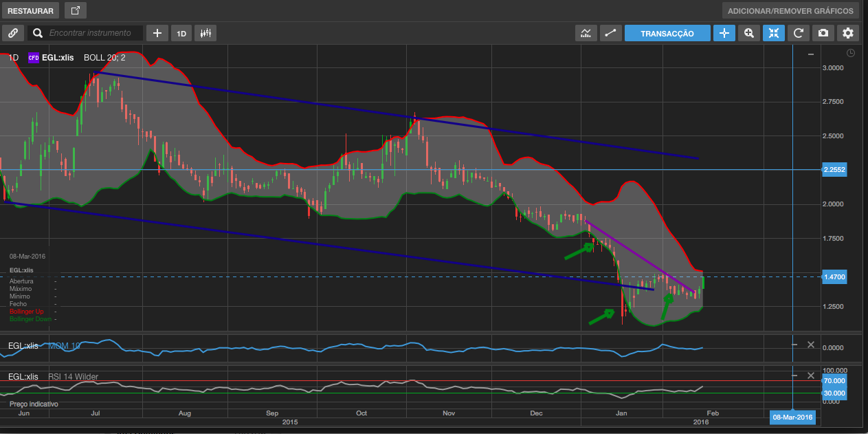Add an instrument with the plus button

coord(157,33)
